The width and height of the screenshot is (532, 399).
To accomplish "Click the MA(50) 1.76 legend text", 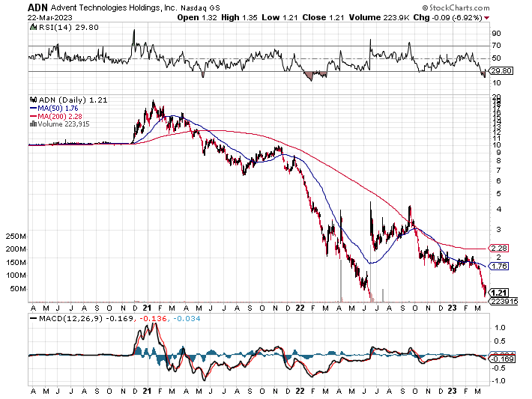I will pos(58,109).
